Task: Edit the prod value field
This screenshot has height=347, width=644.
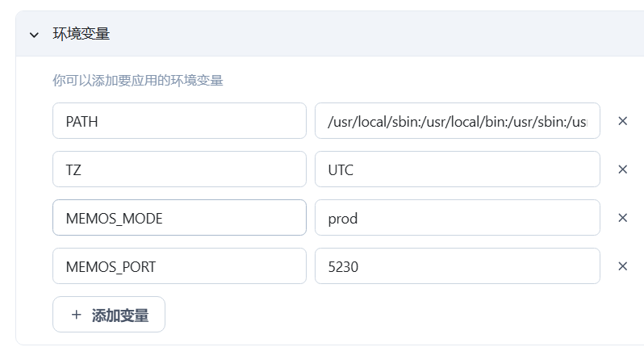Action: pyautogui.click(x=457, y=218)
